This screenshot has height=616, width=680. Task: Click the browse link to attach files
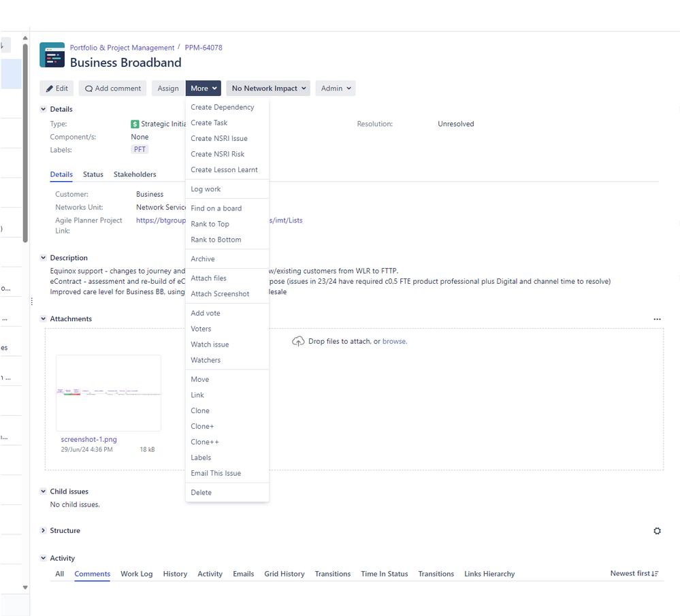click(x=394, y=342)
